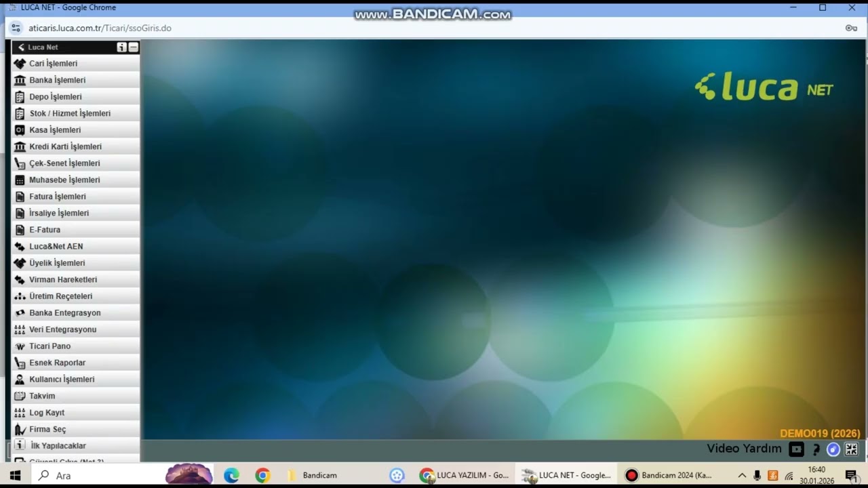Screen dimensions: 868x488
Task: Click the Chrome address bar URL
Action: [100, 28]
